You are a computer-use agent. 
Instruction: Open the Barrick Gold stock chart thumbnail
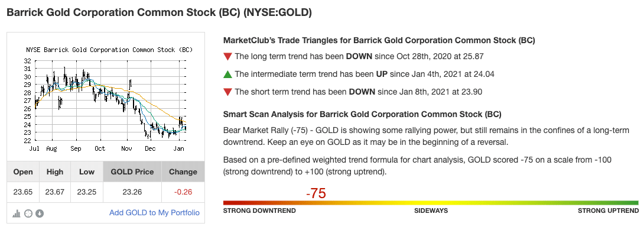(x=106, y=98)
